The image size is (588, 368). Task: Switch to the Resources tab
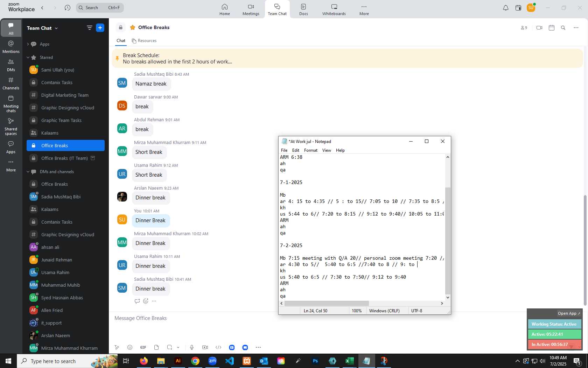tap(144, 41)
